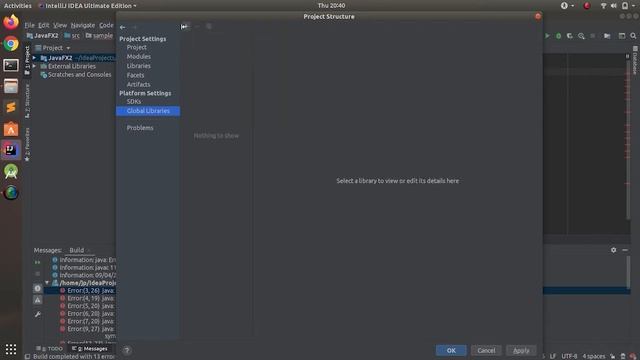
Task: Hide the Messages panel with minus icon
Action: pyautogui.click(x=625, y=250)
